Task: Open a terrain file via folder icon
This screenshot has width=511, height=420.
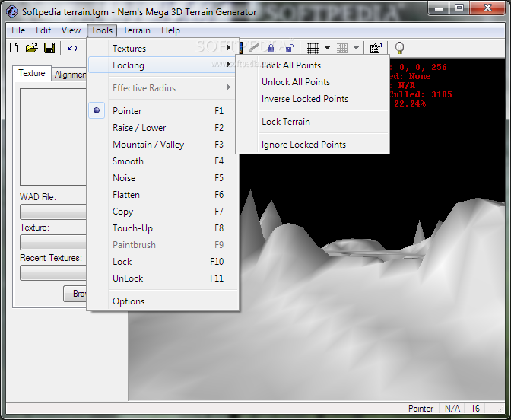Action: coord(32,48)
